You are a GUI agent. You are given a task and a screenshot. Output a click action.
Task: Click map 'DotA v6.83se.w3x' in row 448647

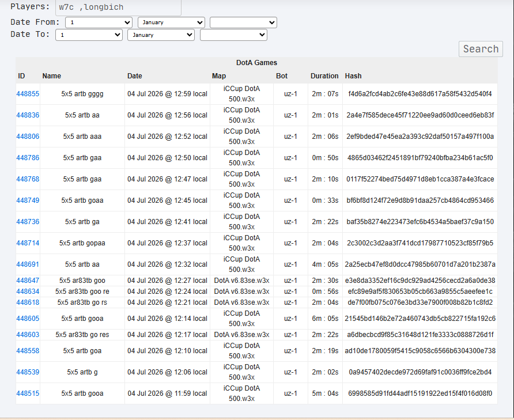(241, 281)
